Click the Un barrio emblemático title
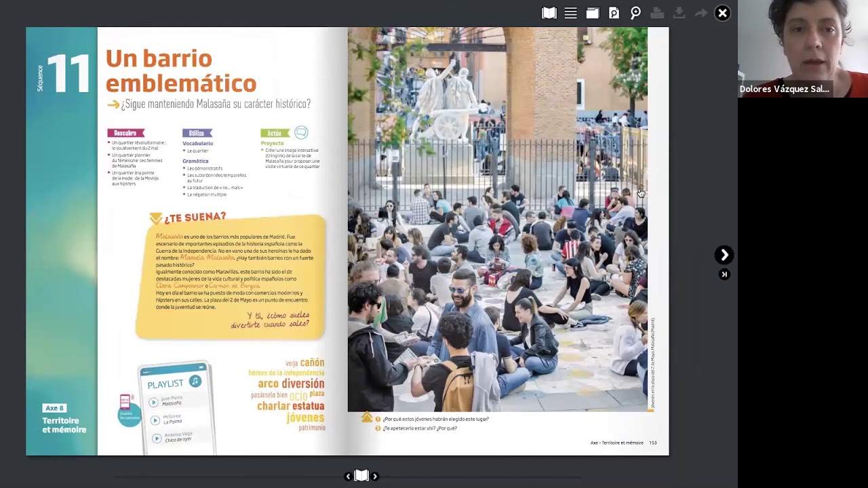Viewport: 868px width, 488px height. (181, 70)
